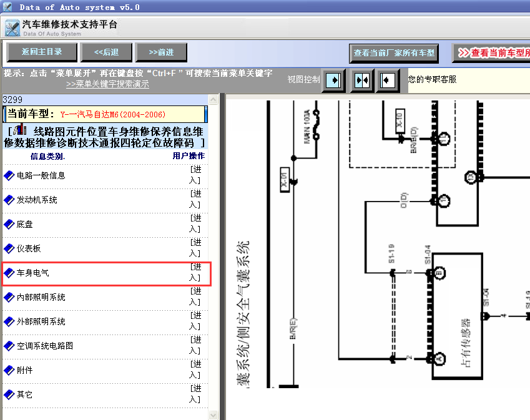This screenshot has height=420, width=530.
Task: Click the book icon beside 车身电气
Action: point(9,273)
